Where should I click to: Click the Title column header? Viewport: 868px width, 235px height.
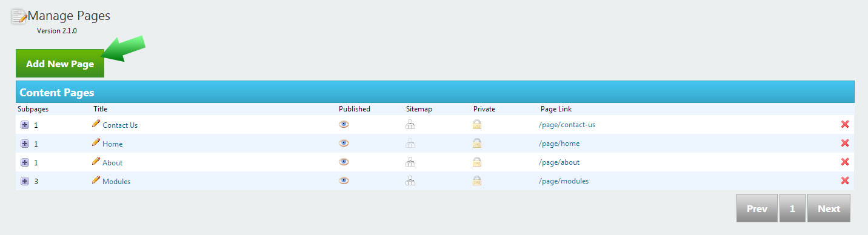click(100, 109)
